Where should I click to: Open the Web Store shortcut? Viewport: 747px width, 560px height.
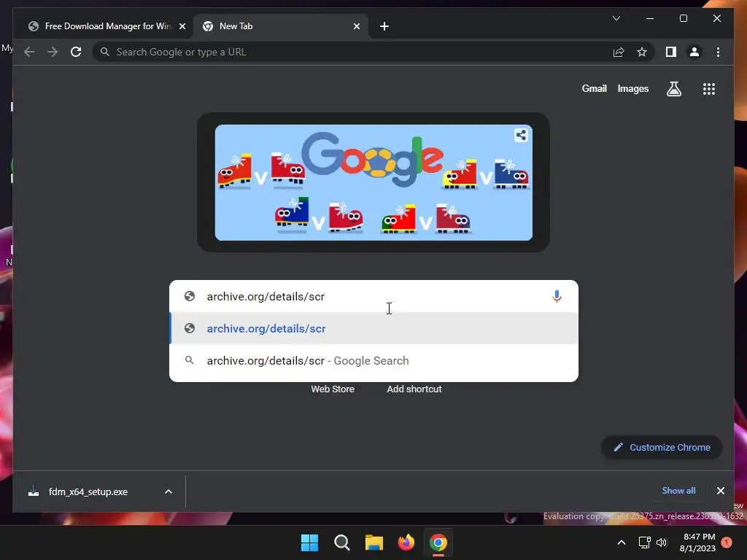pos(333,389)
